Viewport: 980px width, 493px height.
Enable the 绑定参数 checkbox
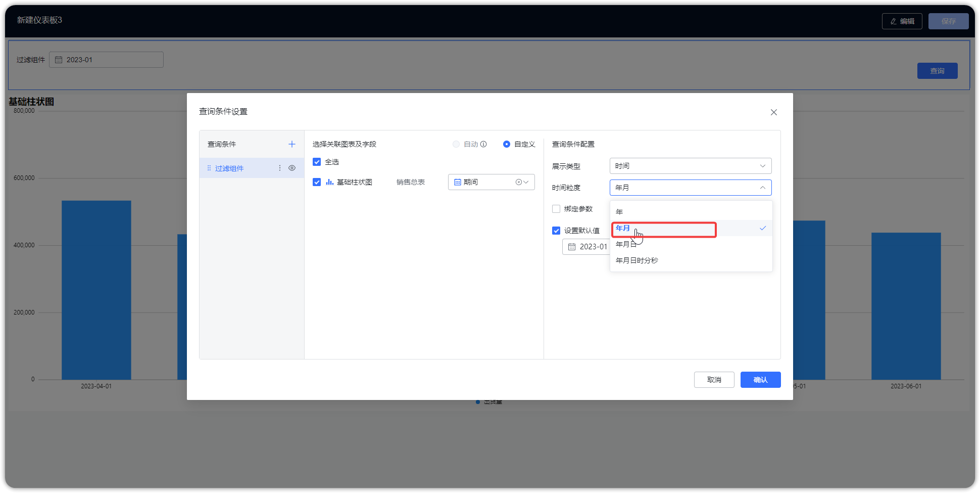pyautogui.click(x=556, y=209)
